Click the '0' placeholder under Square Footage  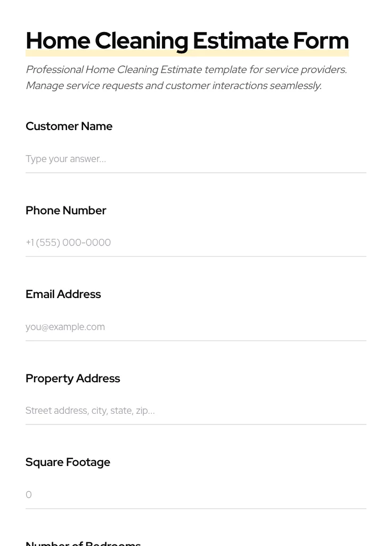[29, 495]
